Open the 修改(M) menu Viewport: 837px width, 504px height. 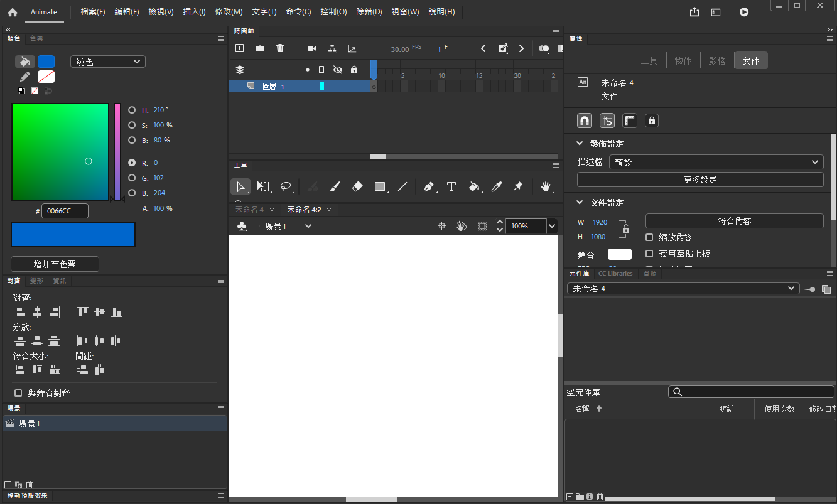pos(229,12)
